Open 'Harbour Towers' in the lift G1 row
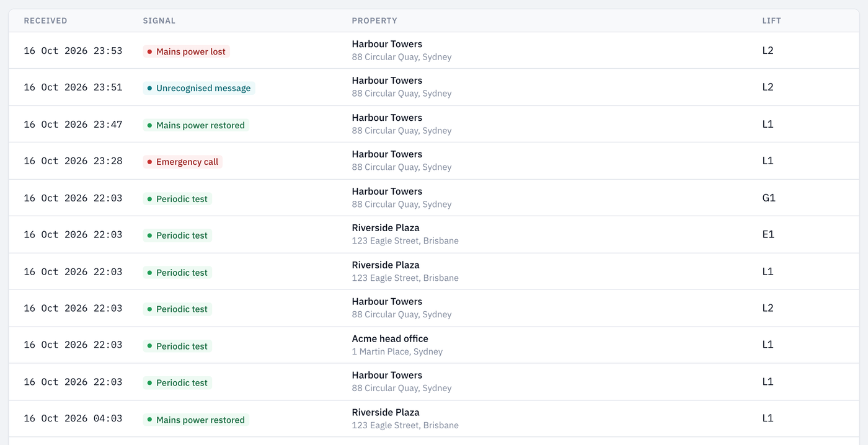The height and width of the screenshot is (445, 868). 387,192
